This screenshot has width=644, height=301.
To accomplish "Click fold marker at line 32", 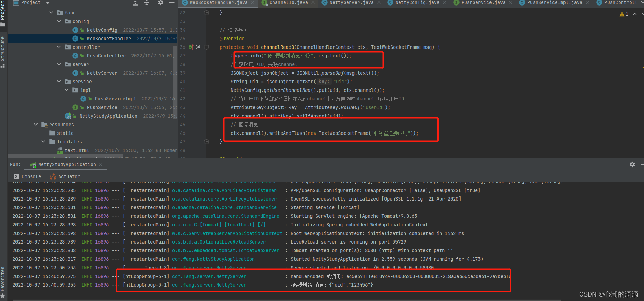I will 207,13.
